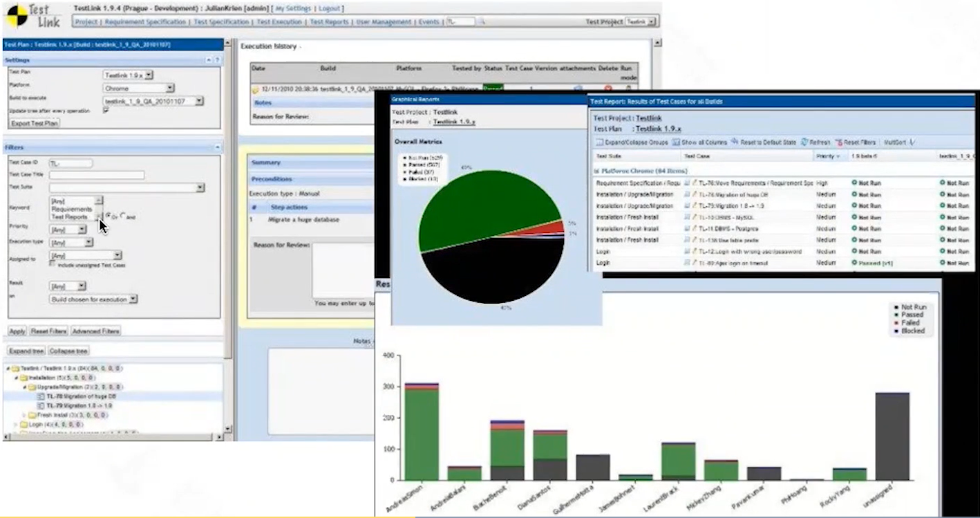Viewport: 980px width, 518px height.
Task: Toggle Update tree after every operation checkbox
Action: [106, 111]
